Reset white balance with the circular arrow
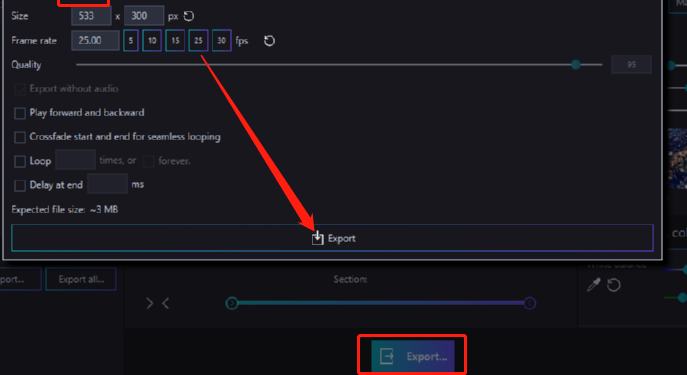This screenshot has height=375, width=687. [613, 285]
